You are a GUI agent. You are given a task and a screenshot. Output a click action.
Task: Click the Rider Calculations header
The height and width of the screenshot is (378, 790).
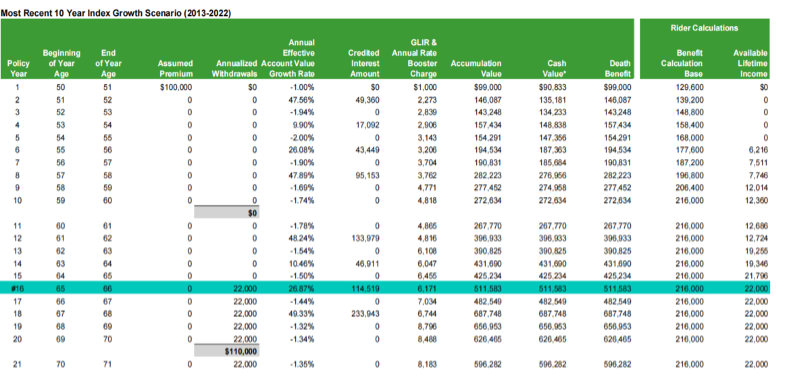click(704, 28)
